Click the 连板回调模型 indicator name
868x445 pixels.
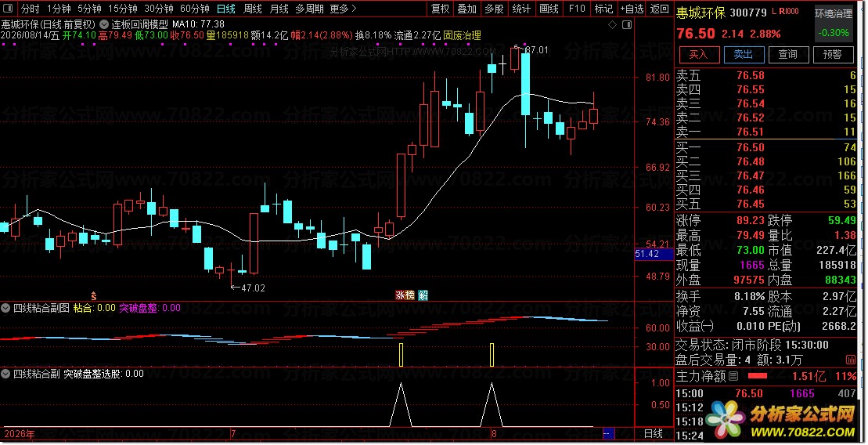coord(139,24)
